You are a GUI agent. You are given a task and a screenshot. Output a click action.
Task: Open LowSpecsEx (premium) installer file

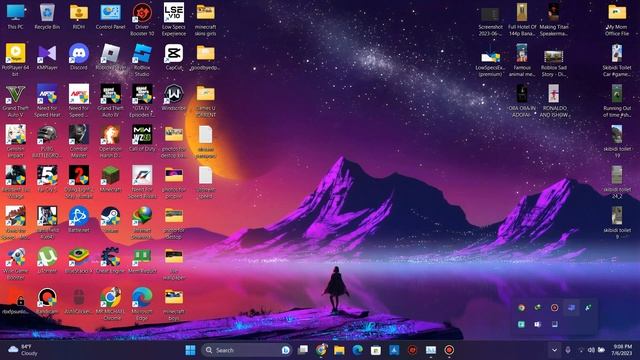coord(490,62)
